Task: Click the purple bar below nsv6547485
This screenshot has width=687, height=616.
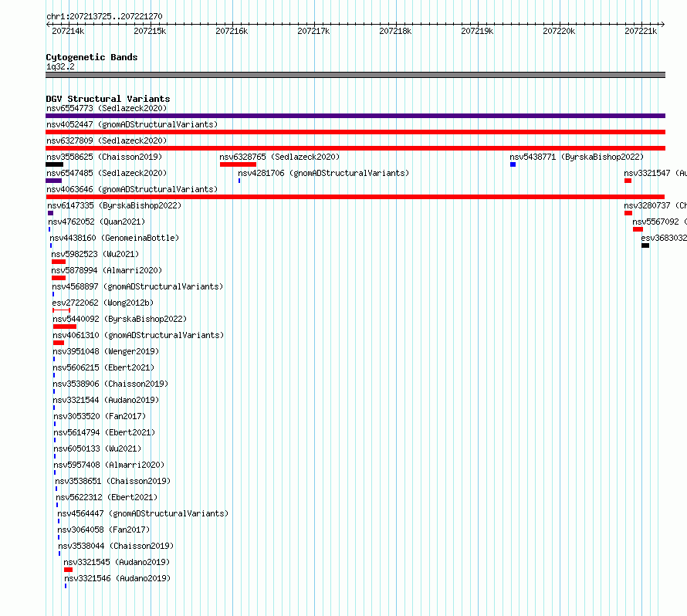Action: click(x=53, y=181)
